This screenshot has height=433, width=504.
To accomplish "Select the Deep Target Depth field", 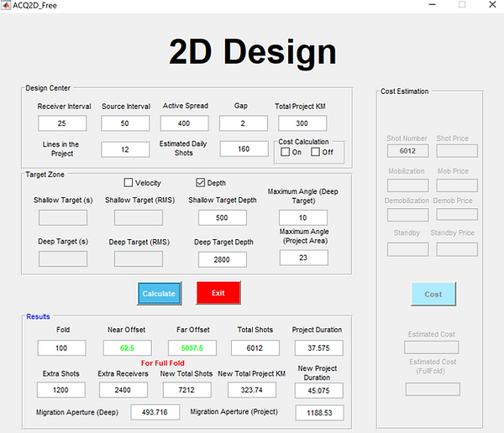I will pyautogui.click(x=223, y=259).
